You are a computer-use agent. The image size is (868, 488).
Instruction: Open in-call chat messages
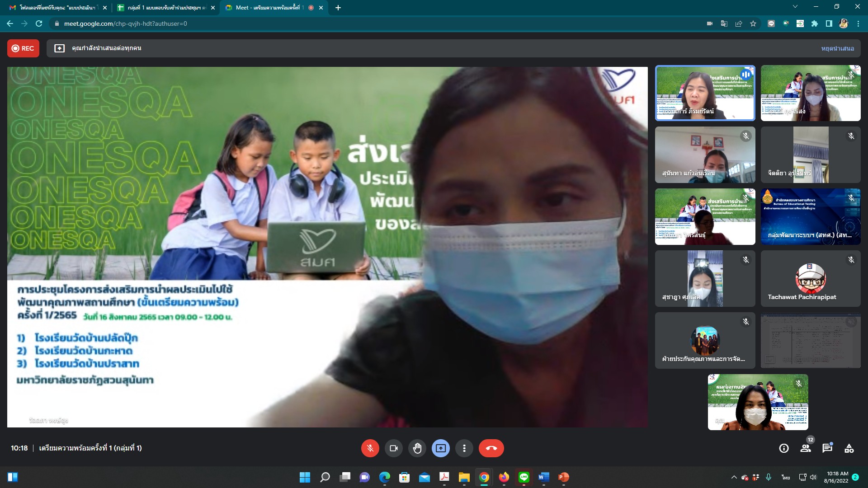pyautogui.click(x=827, y=448)
